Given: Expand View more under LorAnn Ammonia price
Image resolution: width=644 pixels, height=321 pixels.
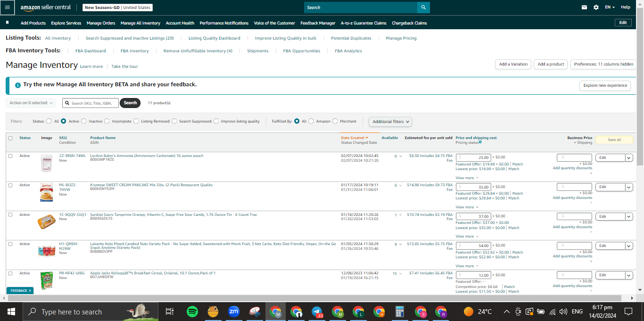Looking at the screenshot, I should [467, 178].
